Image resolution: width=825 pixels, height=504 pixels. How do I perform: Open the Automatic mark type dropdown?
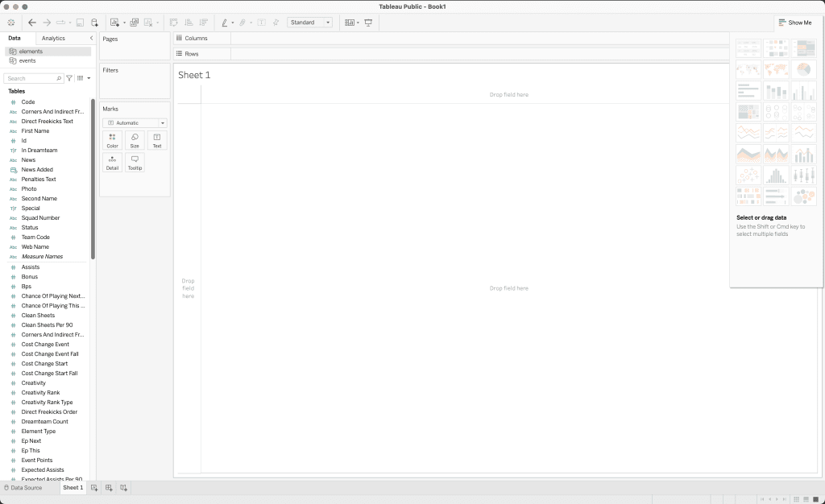coord(135,123)
